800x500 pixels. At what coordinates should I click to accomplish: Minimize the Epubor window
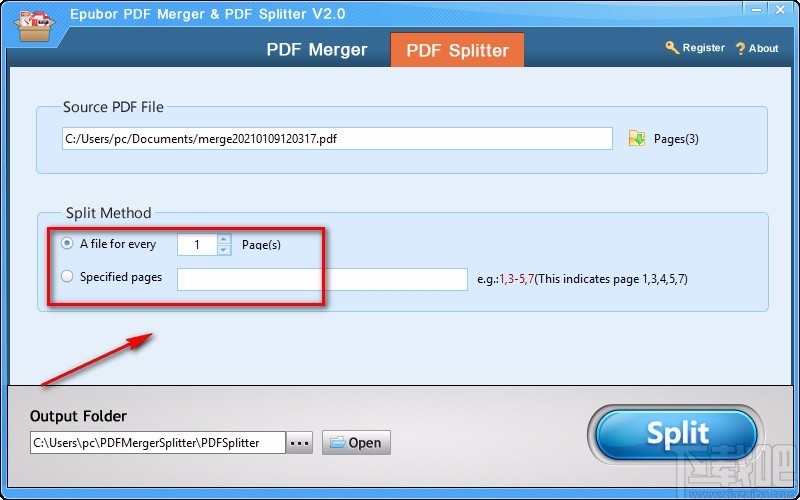758,9
